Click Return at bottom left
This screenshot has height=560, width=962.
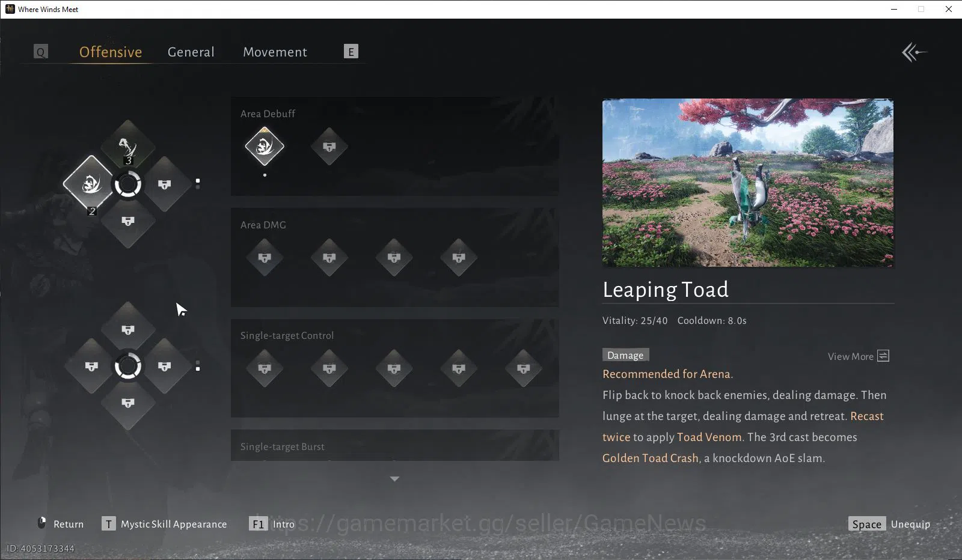(x=60, y=524)
